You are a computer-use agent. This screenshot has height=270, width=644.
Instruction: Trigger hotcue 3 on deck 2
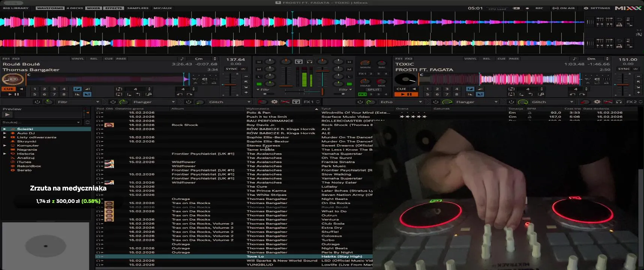pos(447,89)
